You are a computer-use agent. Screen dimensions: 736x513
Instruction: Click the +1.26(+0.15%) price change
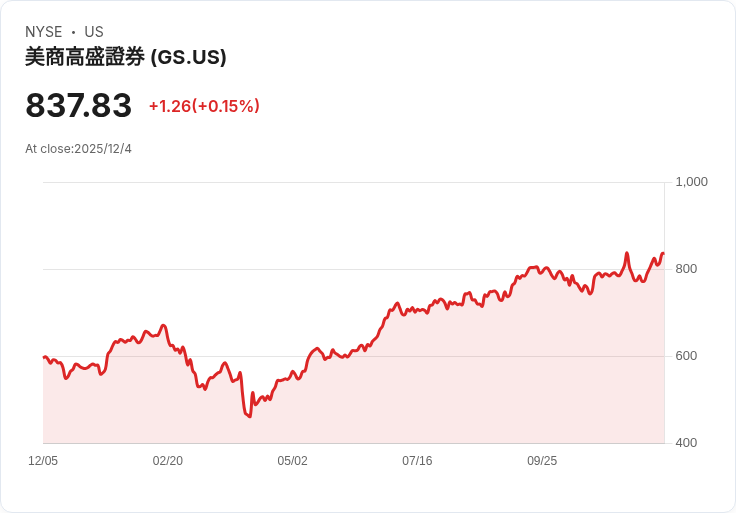point(204,106)
